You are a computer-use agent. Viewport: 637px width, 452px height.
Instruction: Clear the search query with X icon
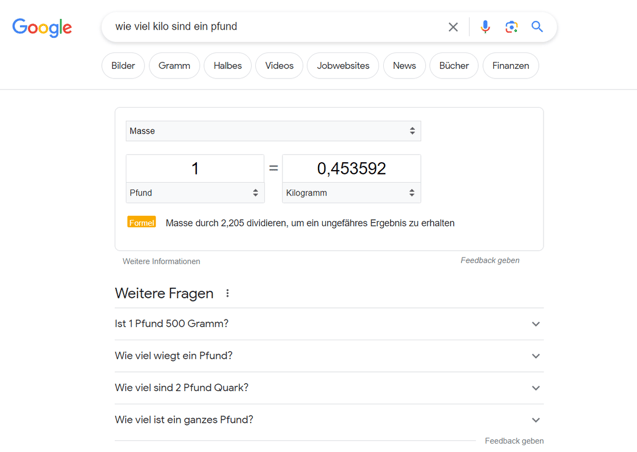click(453, 27)
